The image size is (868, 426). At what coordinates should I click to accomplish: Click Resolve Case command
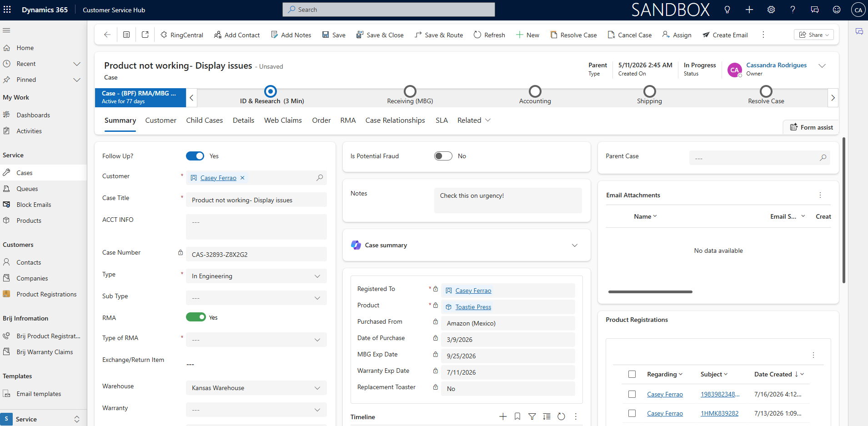573,35
